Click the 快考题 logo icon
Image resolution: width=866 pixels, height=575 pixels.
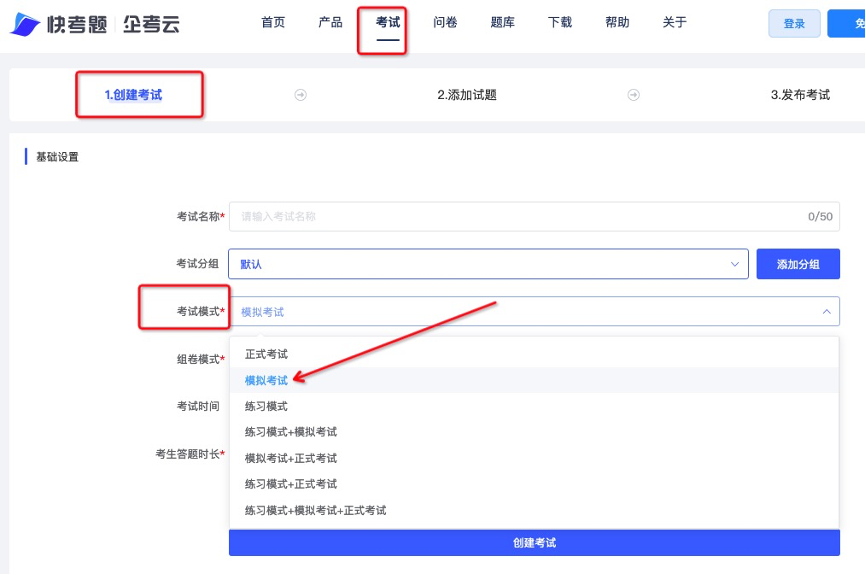tap(25, 24)
